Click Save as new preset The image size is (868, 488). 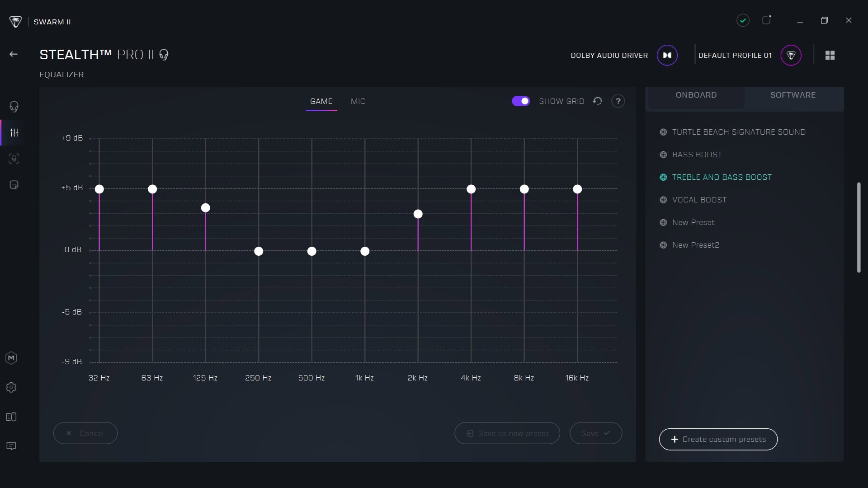(507, 433)
